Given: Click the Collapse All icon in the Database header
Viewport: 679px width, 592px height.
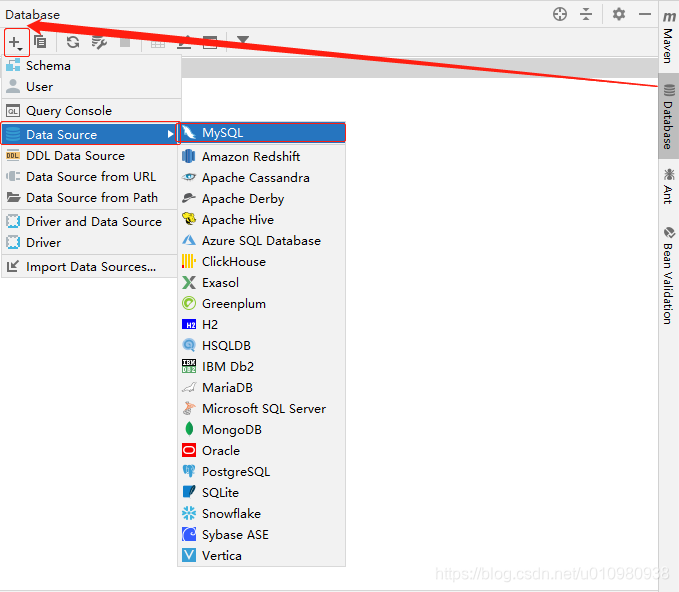Looking at the screenshot, I should click(x=586, y=14).
